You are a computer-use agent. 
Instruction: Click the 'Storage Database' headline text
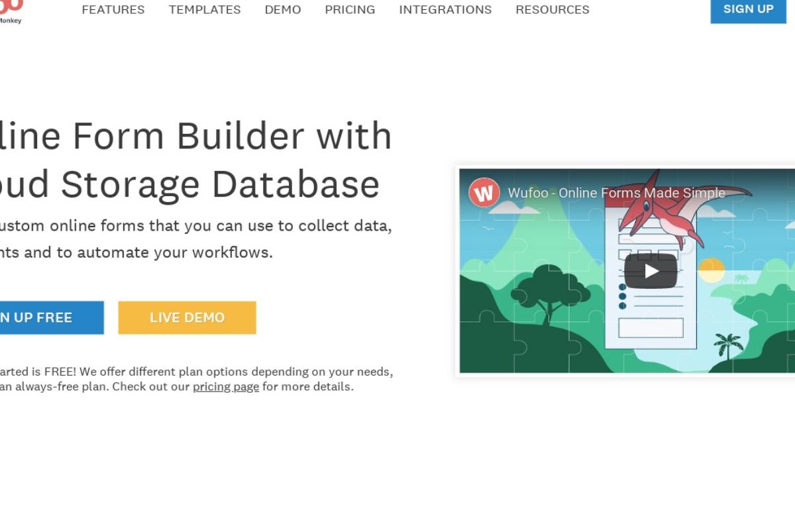pos(220,184)
